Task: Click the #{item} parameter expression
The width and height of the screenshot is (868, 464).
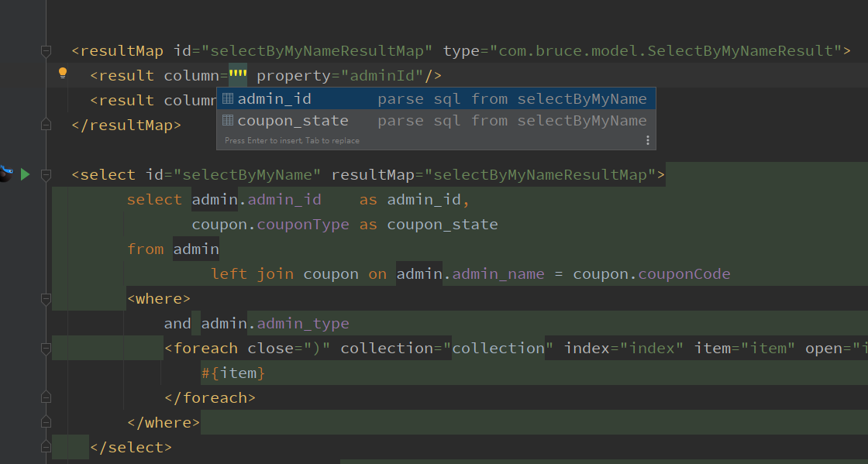Action: click(233, 373)
